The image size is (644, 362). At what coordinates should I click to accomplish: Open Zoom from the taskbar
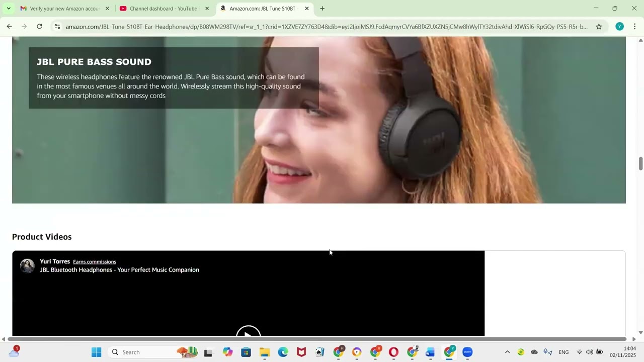467,352
